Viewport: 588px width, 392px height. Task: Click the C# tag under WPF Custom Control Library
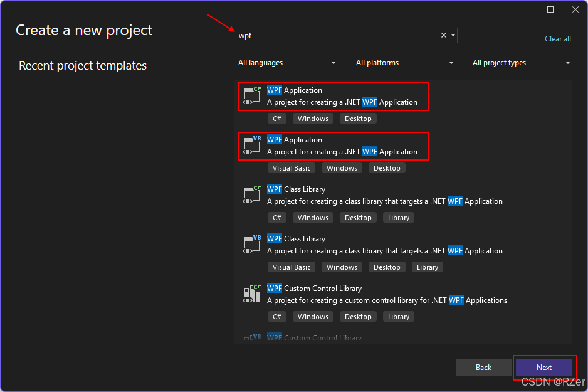click(x=276, y=317)
